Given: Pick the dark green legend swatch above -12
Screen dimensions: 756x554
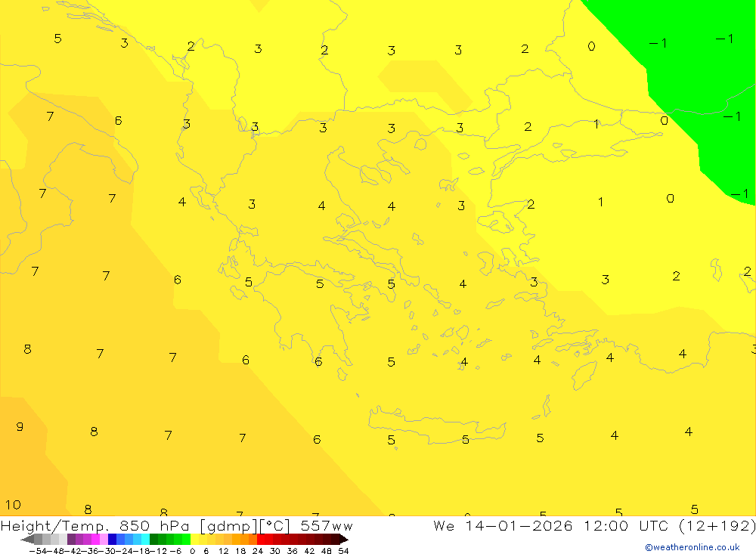Looking at the screenshot, I should tap(153, 540).
